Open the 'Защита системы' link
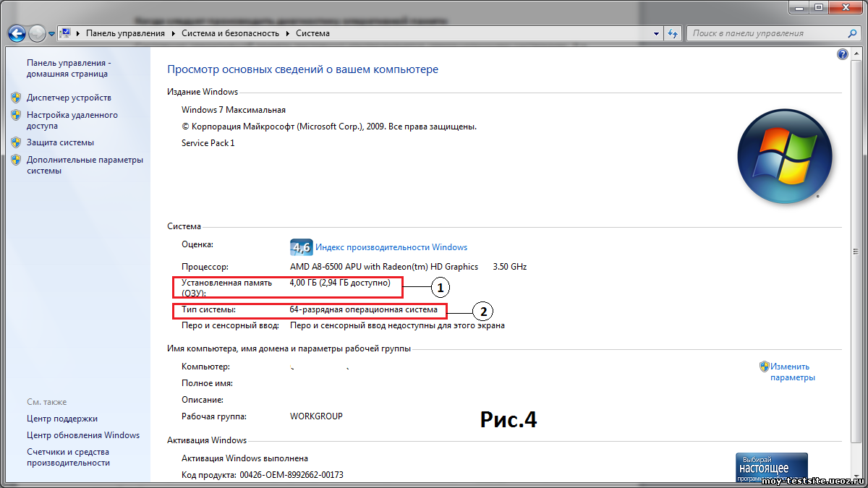 [60, 142]
